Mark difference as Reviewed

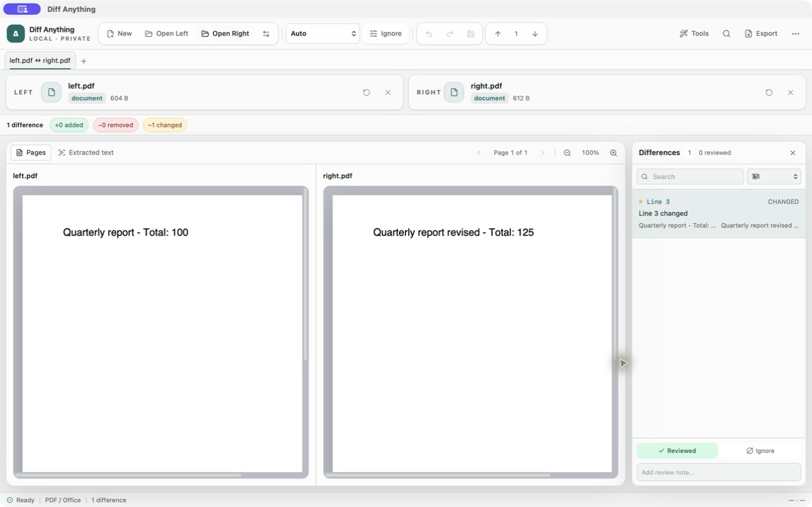point(677,451)
